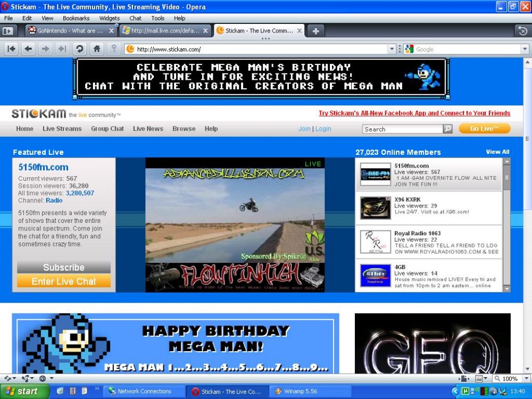Click members list scroll down arrow

click(506, 288)
